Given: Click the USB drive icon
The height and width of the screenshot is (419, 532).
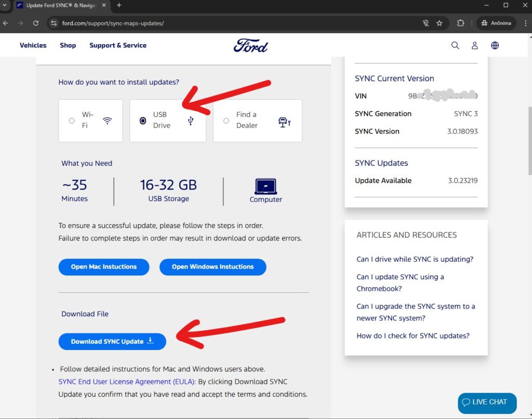Looking at the screenshot, I should (x=191, y=120).
